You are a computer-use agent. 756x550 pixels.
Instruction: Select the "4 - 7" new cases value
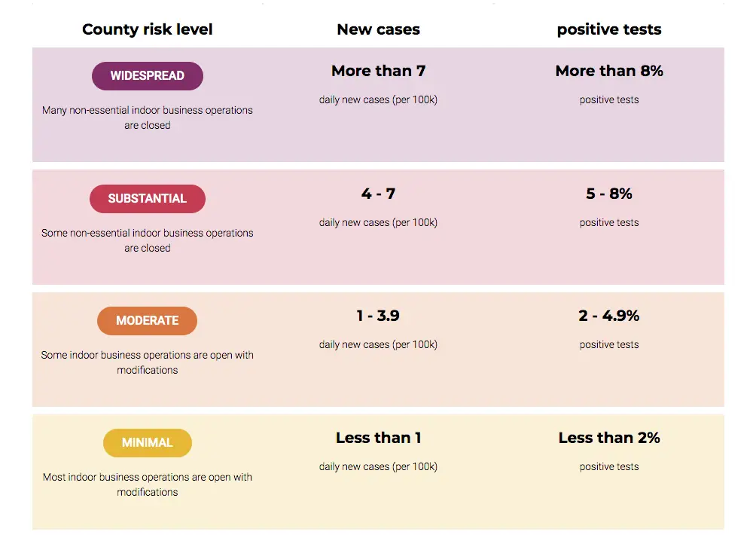[378, 194]
